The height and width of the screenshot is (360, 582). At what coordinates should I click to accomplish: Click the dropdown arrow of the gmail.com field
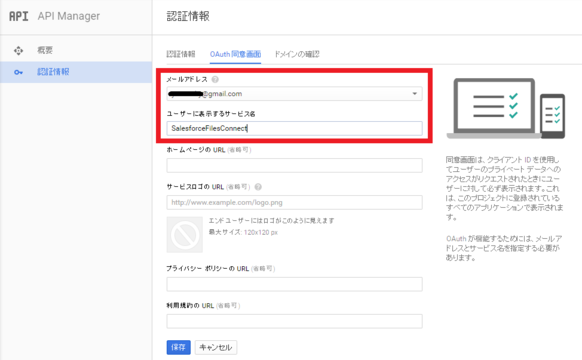click(415, 94)
